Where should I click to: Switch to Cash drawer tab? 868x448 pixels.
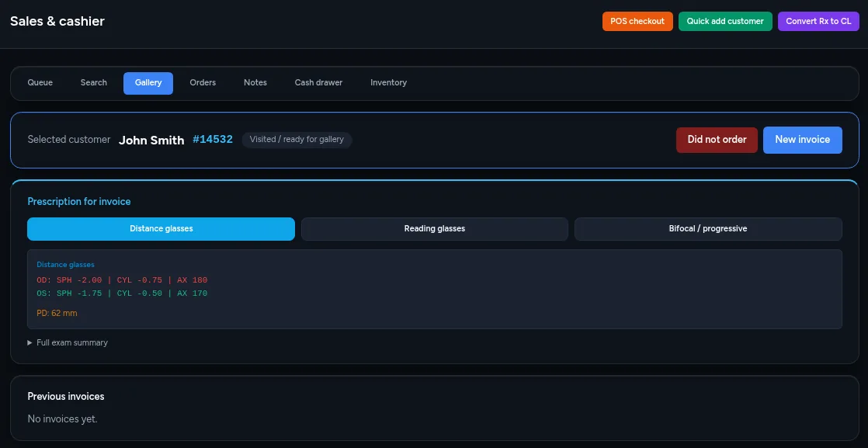point(318,82)
